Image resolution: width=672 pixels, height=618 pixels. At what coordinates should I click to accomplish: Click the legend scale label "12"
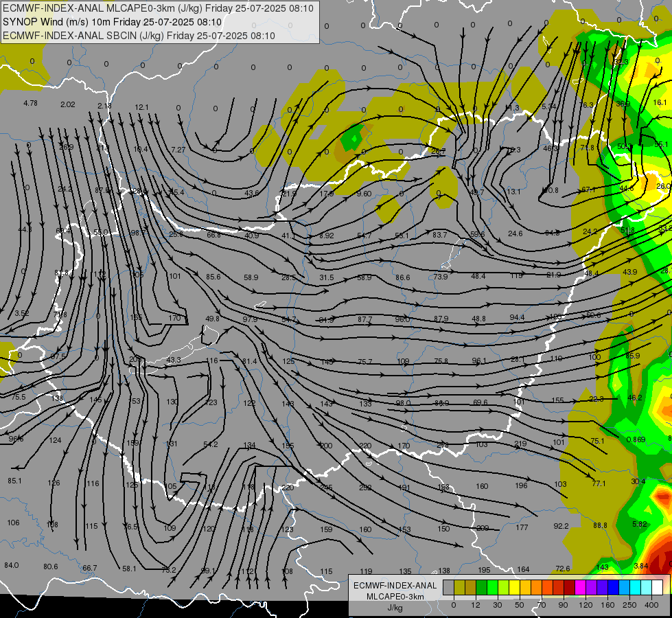pyautogui.click(x=476, y=606)
